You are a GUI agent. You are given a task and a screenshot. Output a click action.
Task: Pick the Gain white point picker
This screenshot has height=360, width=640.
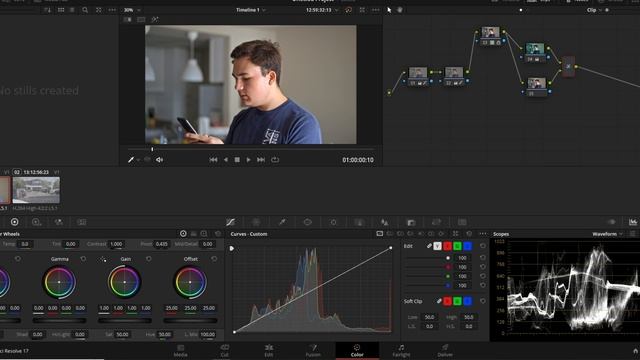pyautogui.click(x=103, y=259)
